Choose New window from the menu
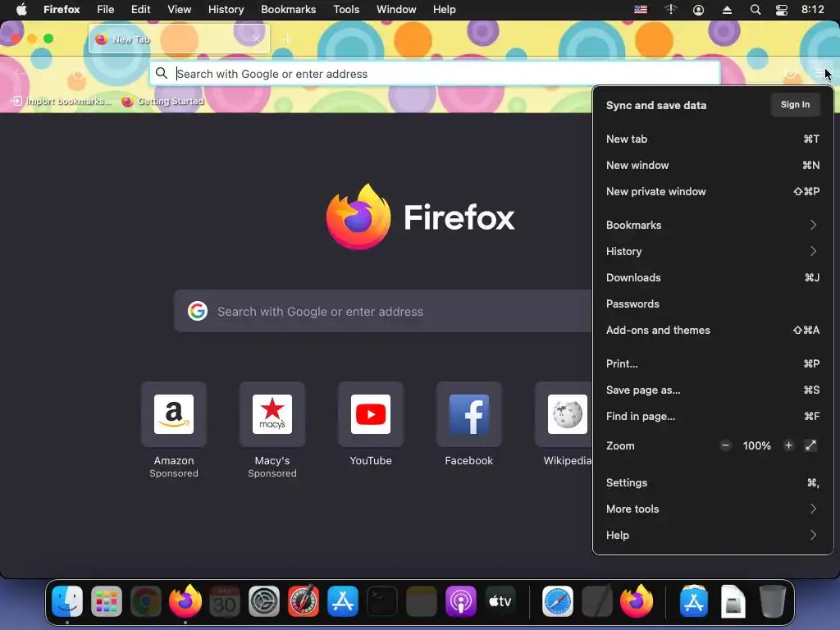 pyautogui.click(x=713, y=165)
